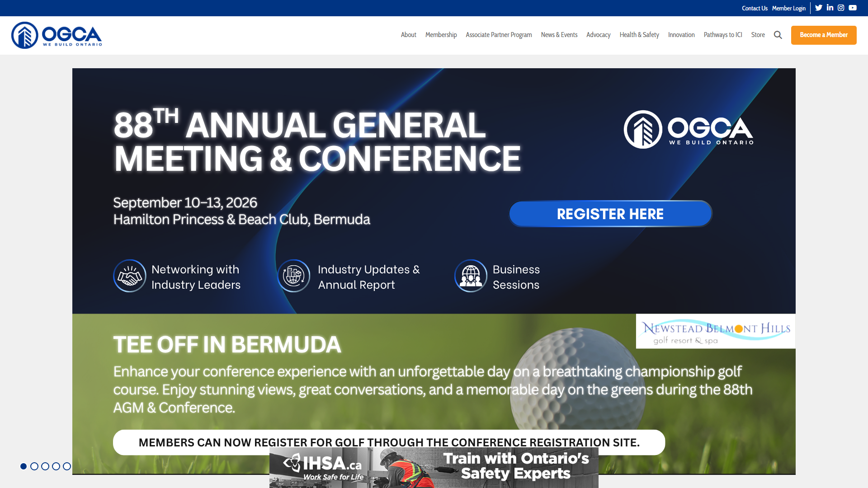Open OGCA YouTube channel icon
The image size is (868, 488).
click(853, 8)
